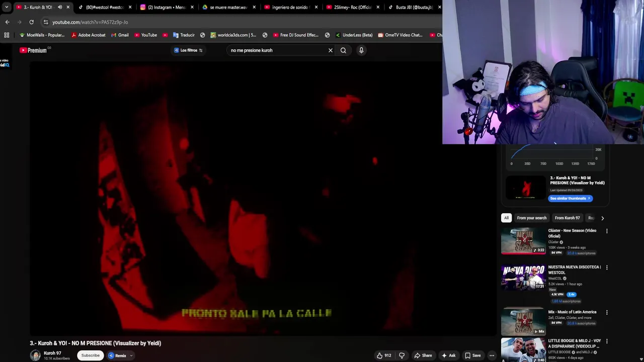Select the 'From your search' chip
644x362 pixels.
click(531, 218)
